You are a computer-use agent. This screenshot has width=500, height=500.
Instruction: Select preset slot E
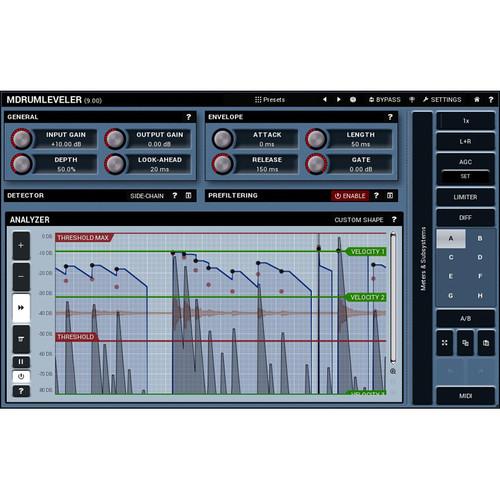click(x=451, y=276)
